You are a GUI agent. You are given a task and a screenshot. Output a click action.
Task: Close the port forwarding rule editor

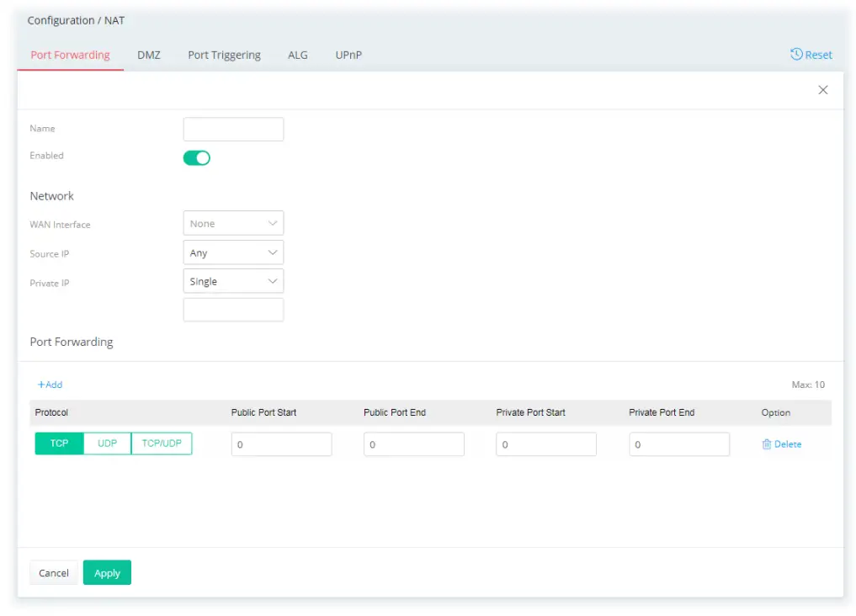click(822, 89)
